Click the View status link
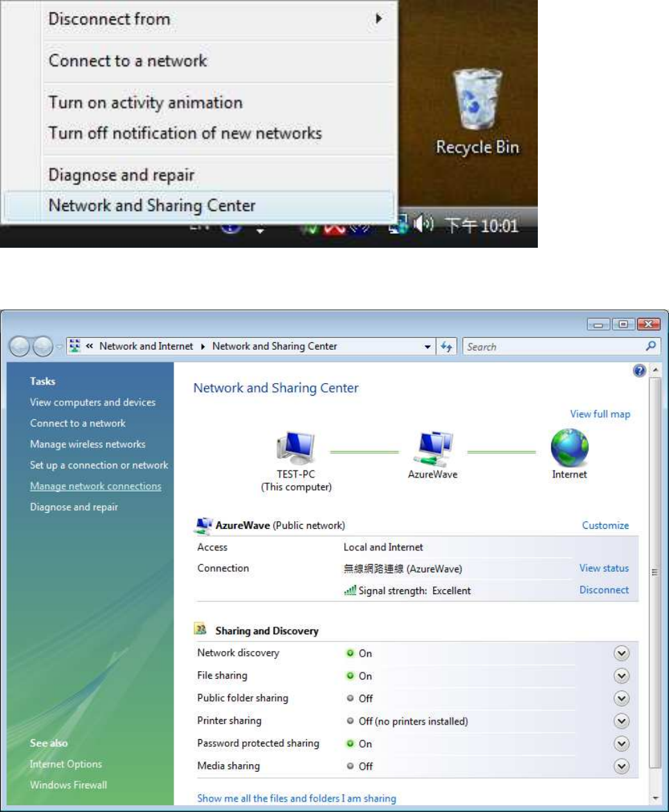The height and width of the screenshot is (812, 669). (604, 568)
